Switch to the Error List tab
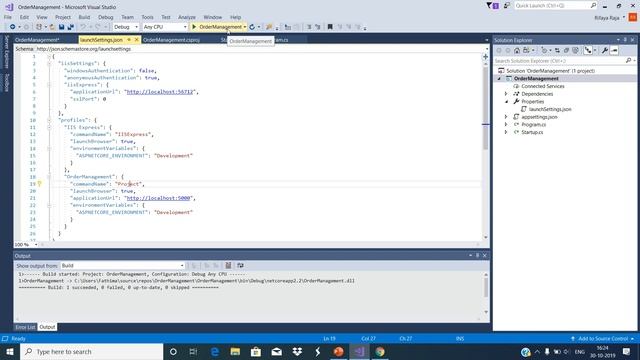640x360 pixels. (x=25, y=327)
